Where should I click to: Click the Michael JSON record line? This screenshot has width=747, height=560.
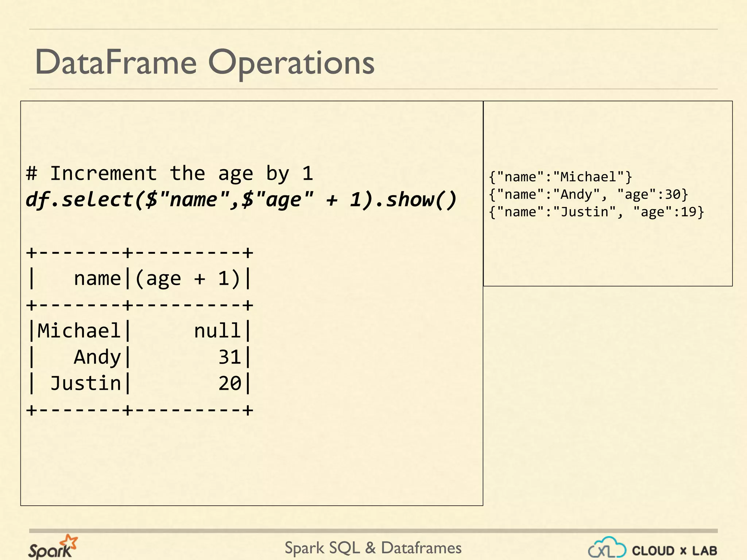click(x=560, y=177)
